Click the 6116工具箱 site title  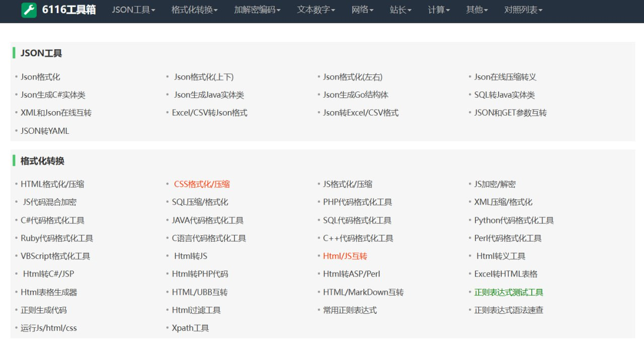(x=69, y=10)
